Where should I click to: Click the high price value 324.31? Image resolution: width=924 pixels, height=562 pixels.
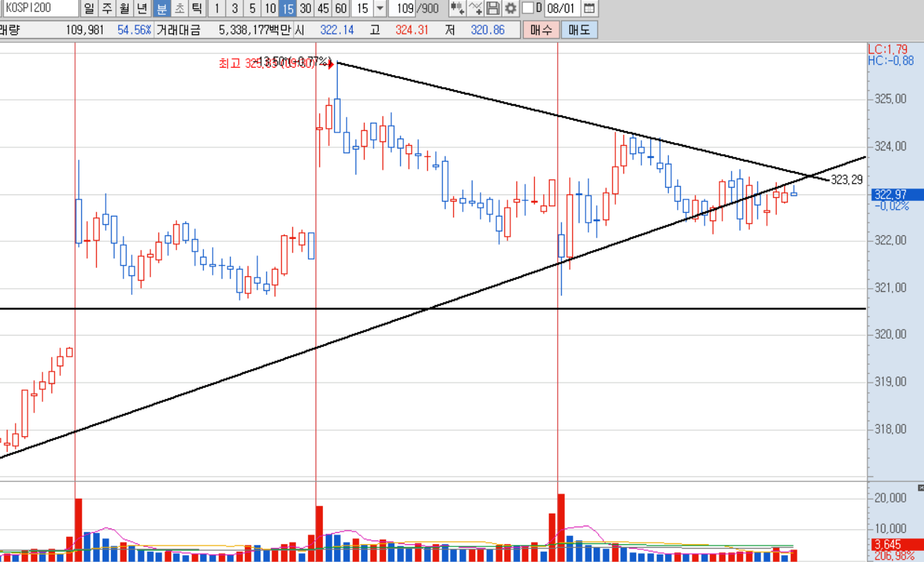click(x=411, y=30)
